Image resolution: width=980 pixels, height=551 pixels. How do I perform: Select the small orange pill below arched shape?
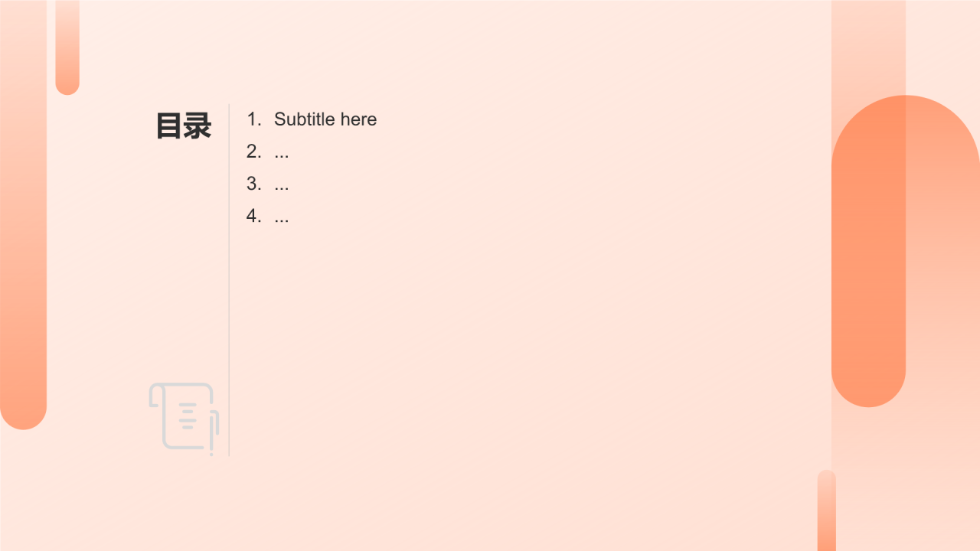coord(827,510)
